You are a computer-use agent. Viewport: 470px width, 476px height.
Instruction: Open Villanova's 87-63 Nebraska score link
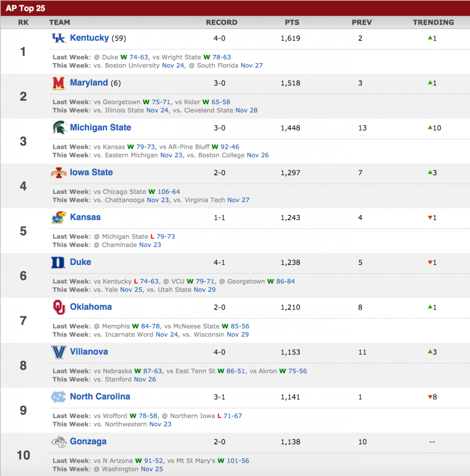click(152, 371)
